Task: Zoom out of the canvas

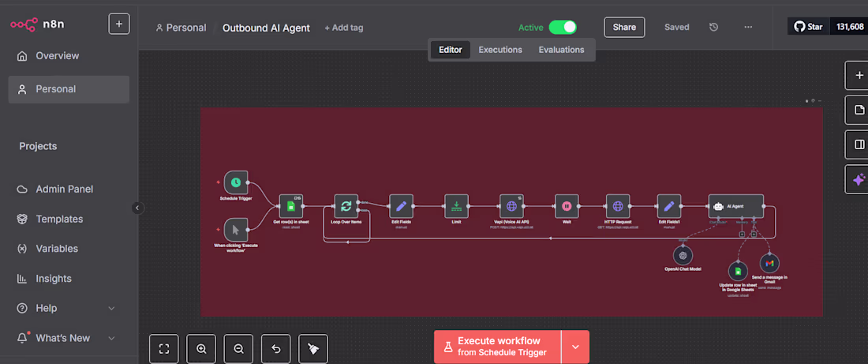Action: [x=238, y=348]
